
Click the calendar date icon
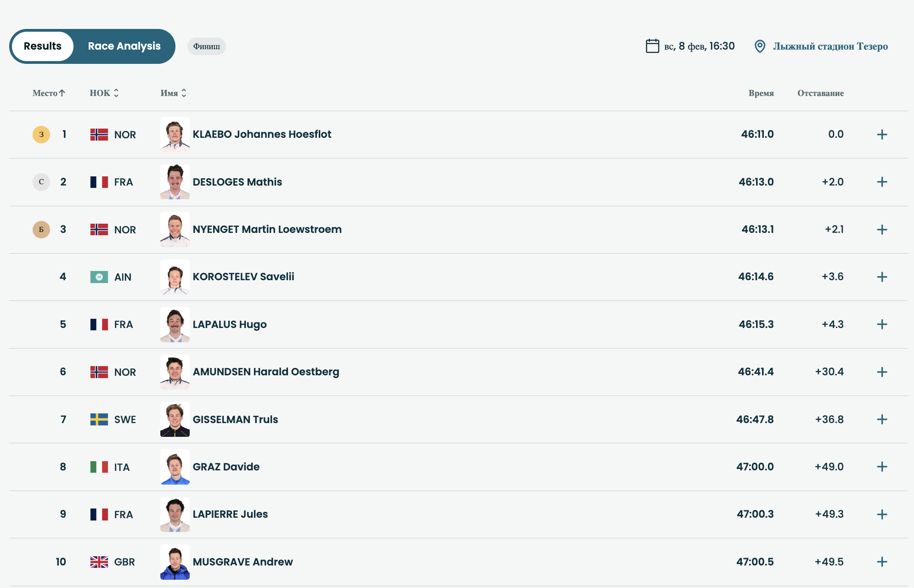click(652, 46)
